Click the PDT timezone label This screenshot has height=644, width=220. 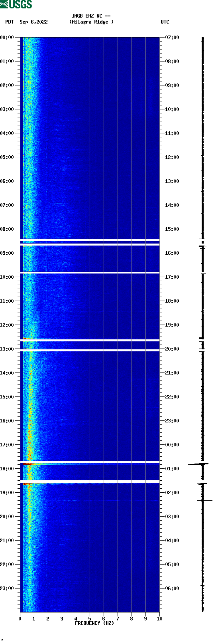tap(9, 22)
